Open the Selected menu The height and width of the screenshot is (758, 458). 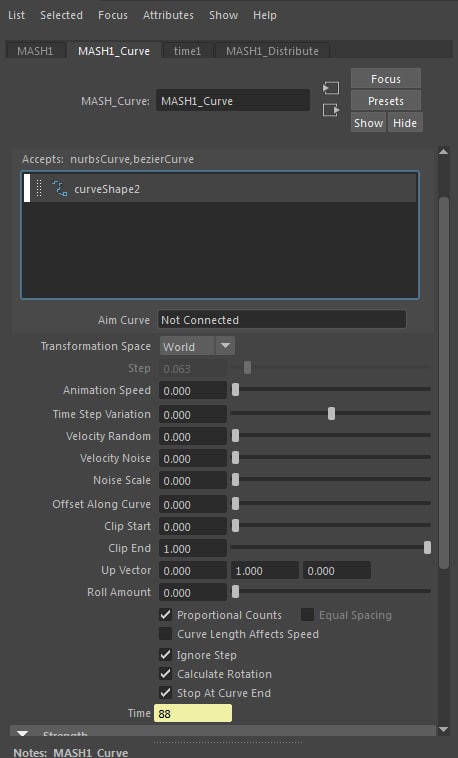pos(61,15)
